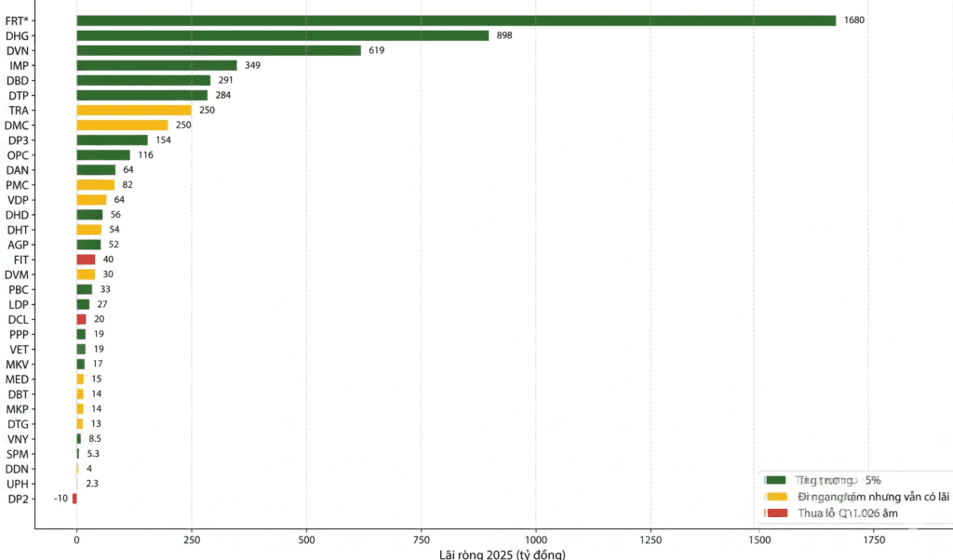This screenshot has height=560, width=953.
Task: Click the 349 value label
Action: 253,65
